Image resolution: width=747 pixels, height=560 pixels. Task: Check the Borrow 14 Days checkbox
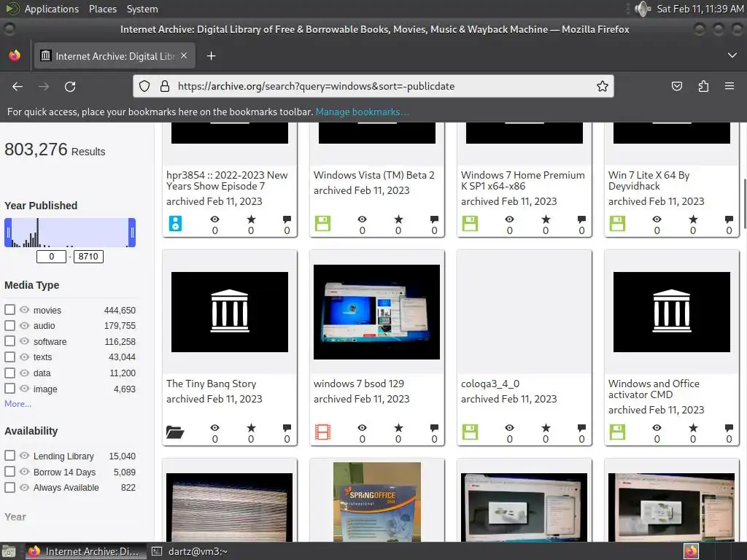coord(9,472)
